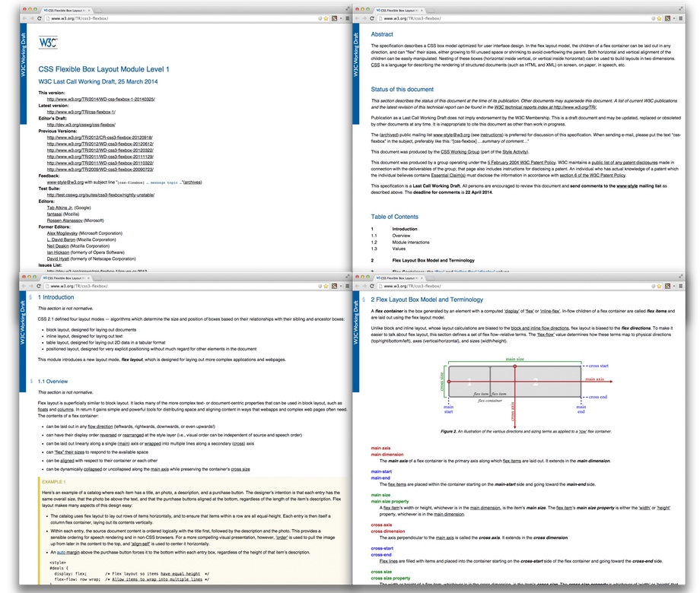700x593 pixels.
Task: Enter fullscreen in the W3C title-page window
Action: coord(348,9)
